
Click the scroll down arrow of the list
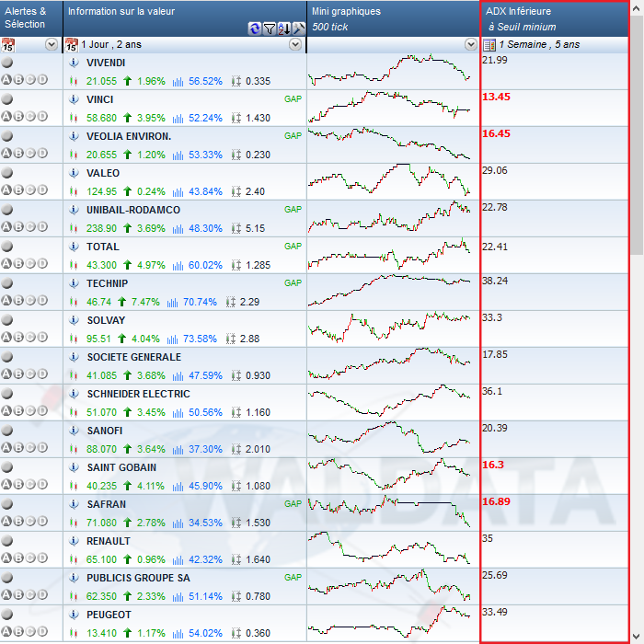point(637,637)
